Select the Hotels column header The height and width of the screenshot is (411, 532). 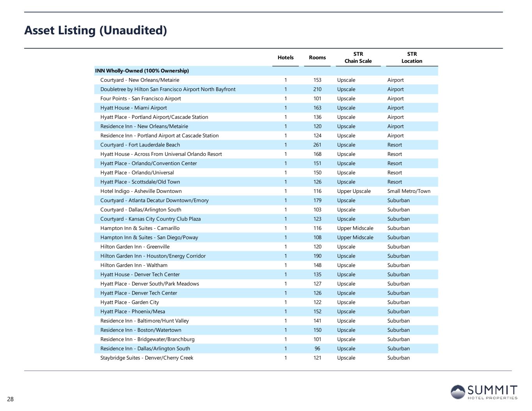[285, 57]
